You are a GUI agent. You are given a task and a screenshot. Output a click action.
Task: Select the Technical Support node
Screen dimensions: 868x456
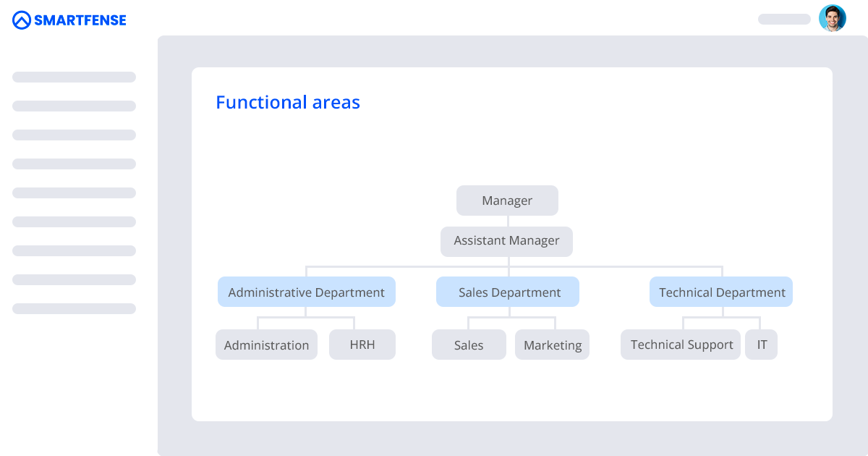tap(681, 345)
